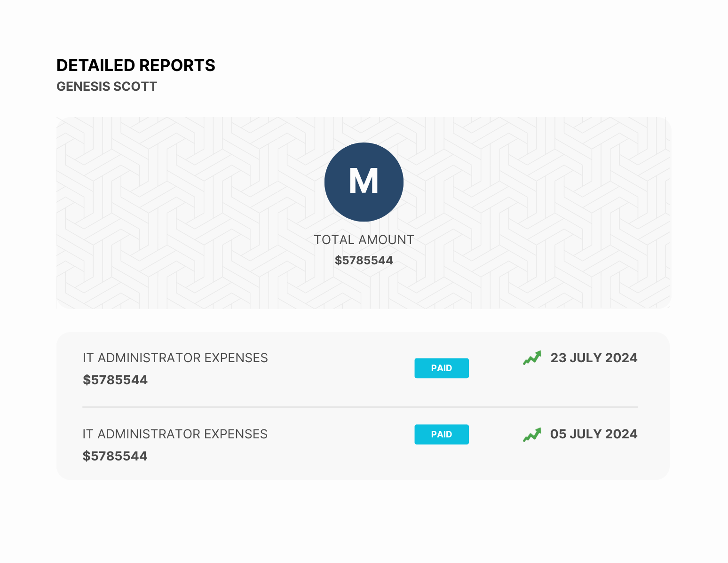Click the PAID badge for the 23 July expense
The width and height of the screenshot is (728, 563).
[441, 368]
